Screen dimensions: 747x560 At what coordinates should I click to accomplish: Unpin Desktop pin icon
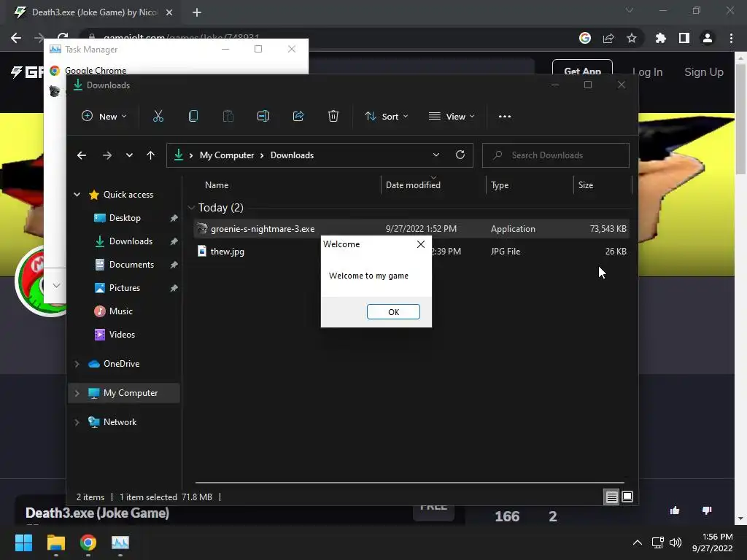174,217
